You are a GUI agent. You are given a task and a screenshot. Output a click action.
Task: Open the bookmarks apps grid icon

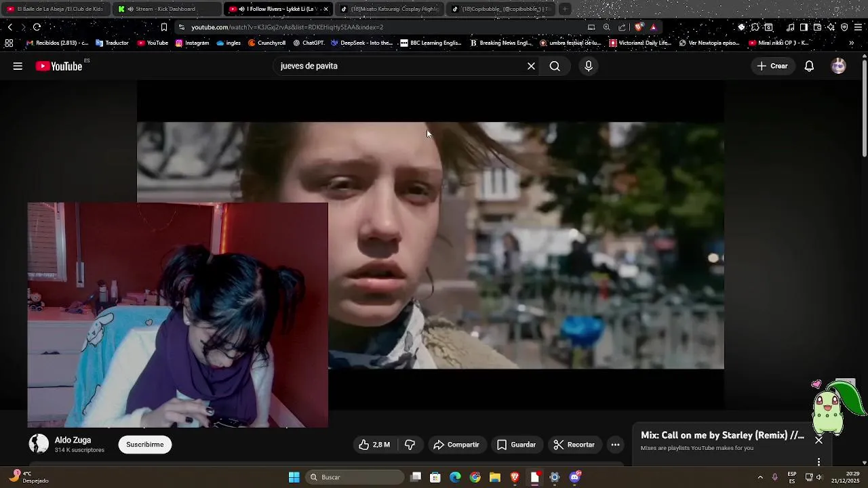click(x=9, y=43)
